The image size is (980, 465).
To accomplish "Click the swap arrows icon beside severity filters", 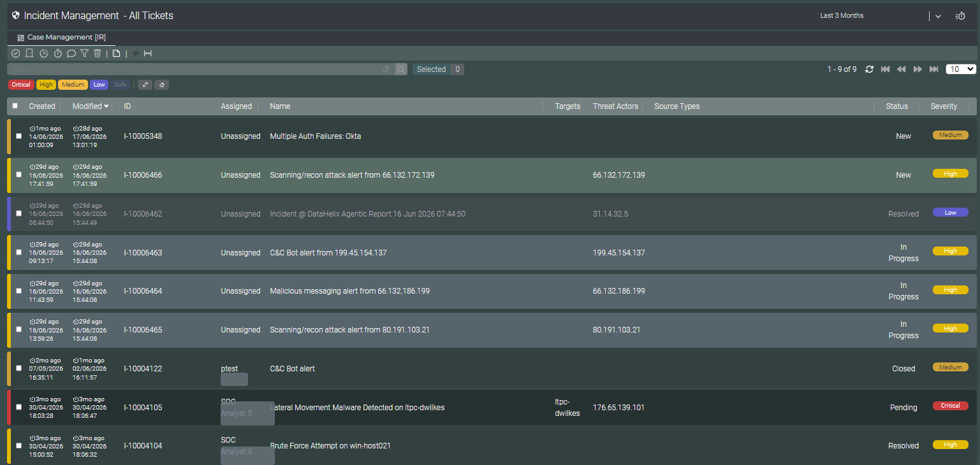I will coord(145,85).
